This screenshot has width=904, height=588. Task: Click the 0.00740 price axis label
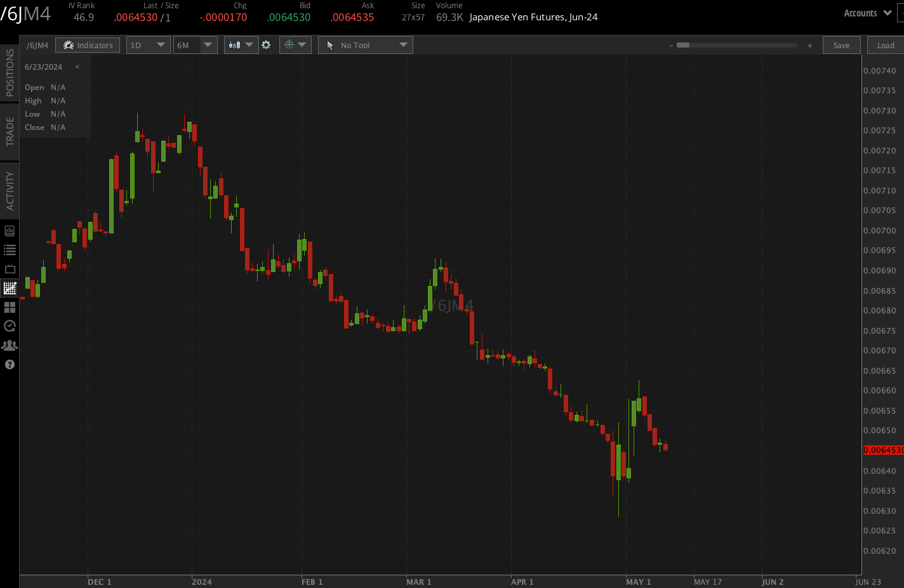(880, 71)
